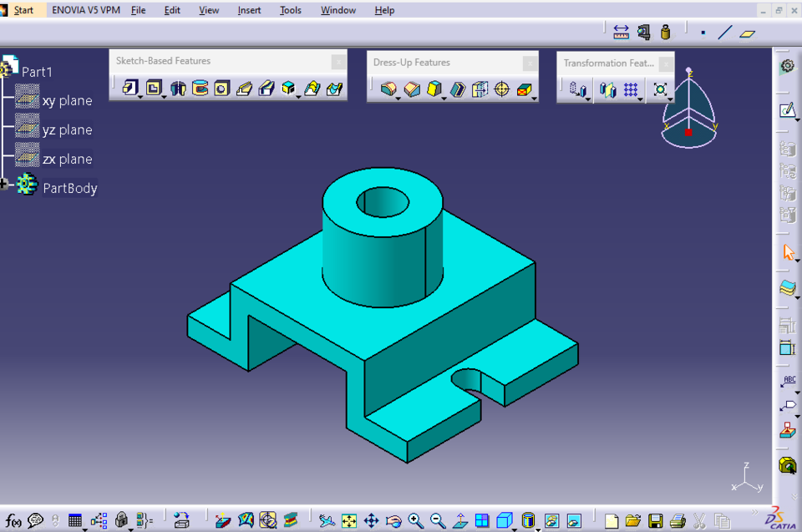Open the Edge Fillet dropdown arrow
This screenshot has width=802, height=532.
[398, 98]
